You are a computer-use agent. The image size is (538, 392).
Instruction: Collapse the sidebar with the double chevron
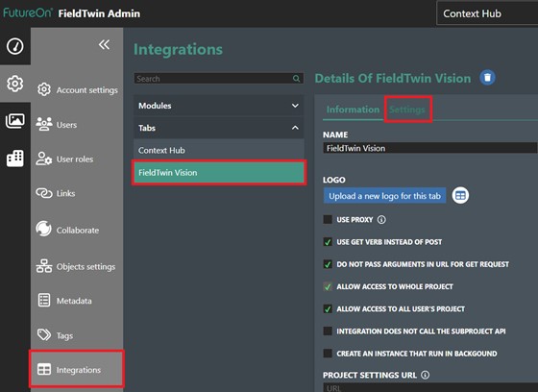click(104, 44)
